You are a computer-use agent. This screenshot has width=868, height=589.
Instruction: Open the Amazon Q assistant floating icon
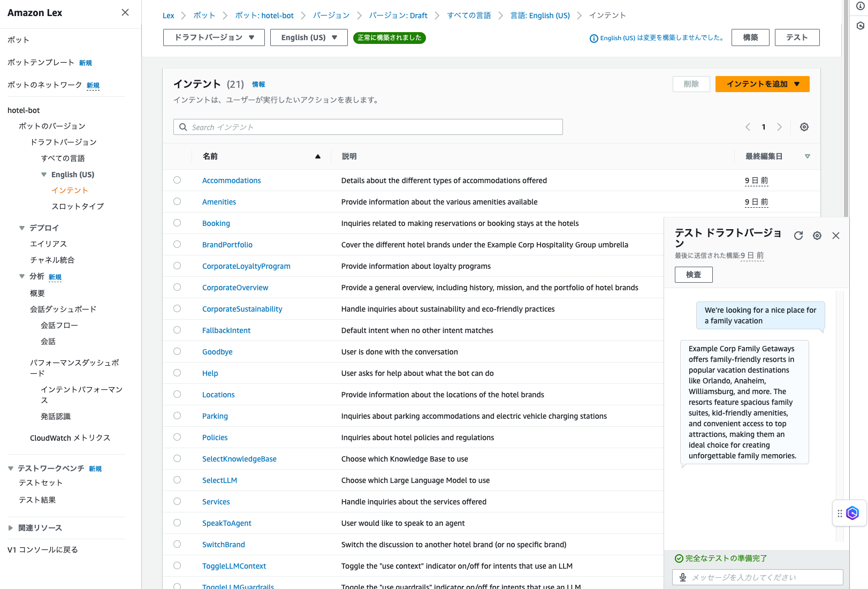(x=852, y=513)
